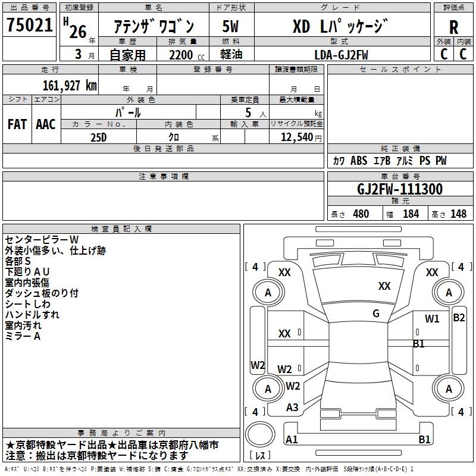Click the XD Lパッケージ grade field

click(340, 27)
